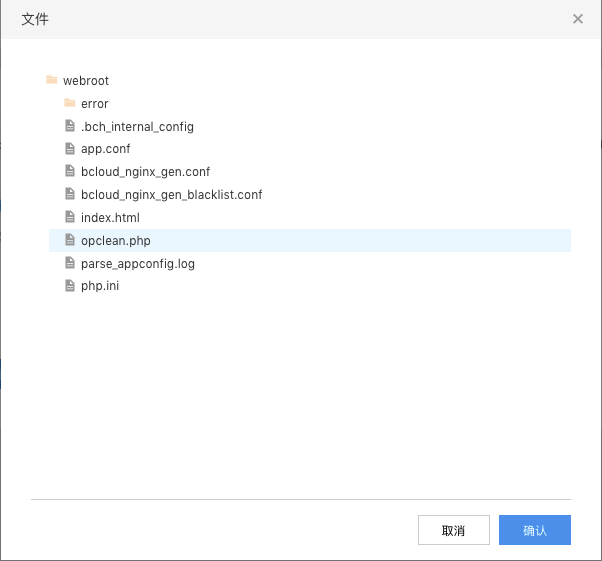Click the error folder icon
602x561 pixels.
click(x=69, y=103)
